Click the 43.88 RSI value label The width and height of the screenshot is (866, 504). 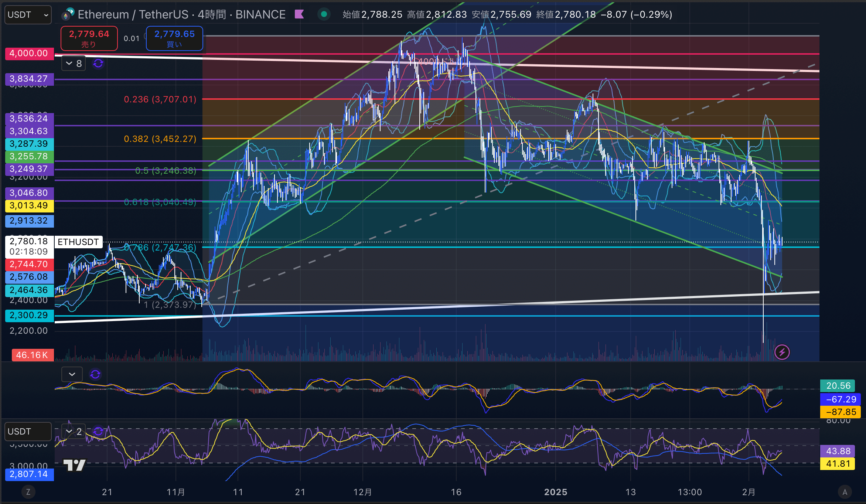(x=838, y=451)
